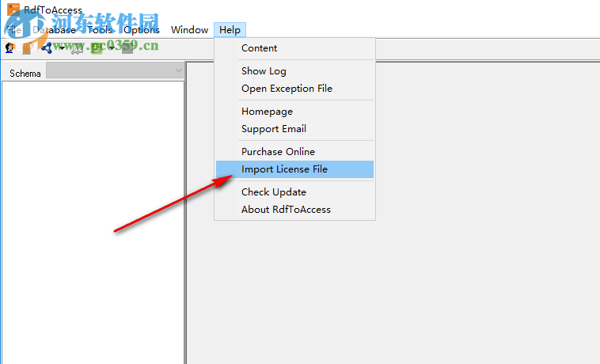Open About RdfToAccess
This screenshot has height=364, width=600.
(294, 210)
